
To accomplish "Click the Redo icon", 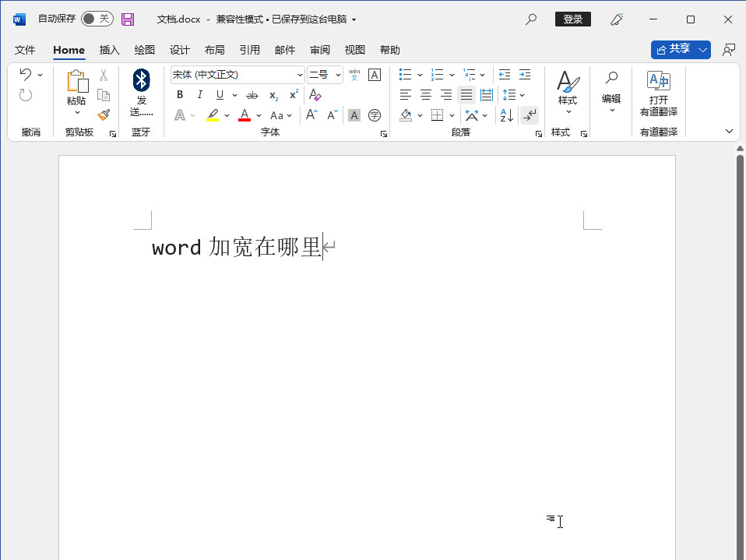I will coord(26,95).
